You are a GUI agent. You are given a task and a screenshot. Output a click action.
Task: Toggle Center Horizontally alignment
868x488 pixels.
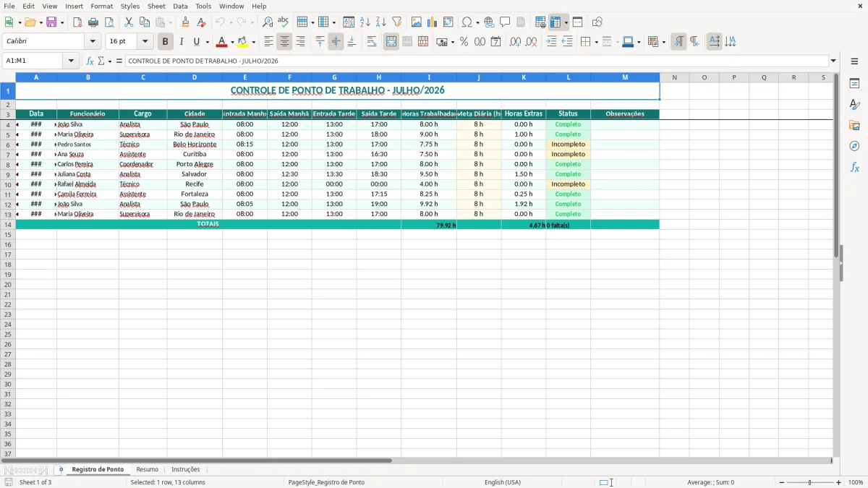point(284,42)
